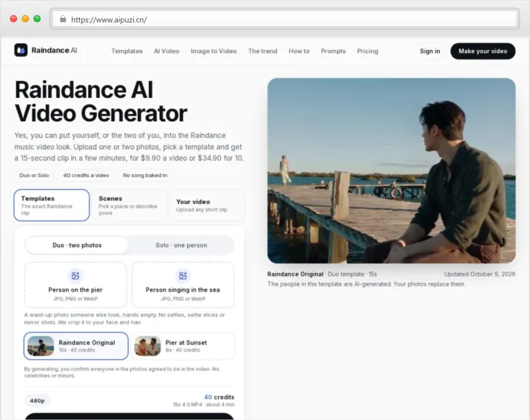Open the How to nav link
This screenshot has height=420, width=530.
point(299,51)
